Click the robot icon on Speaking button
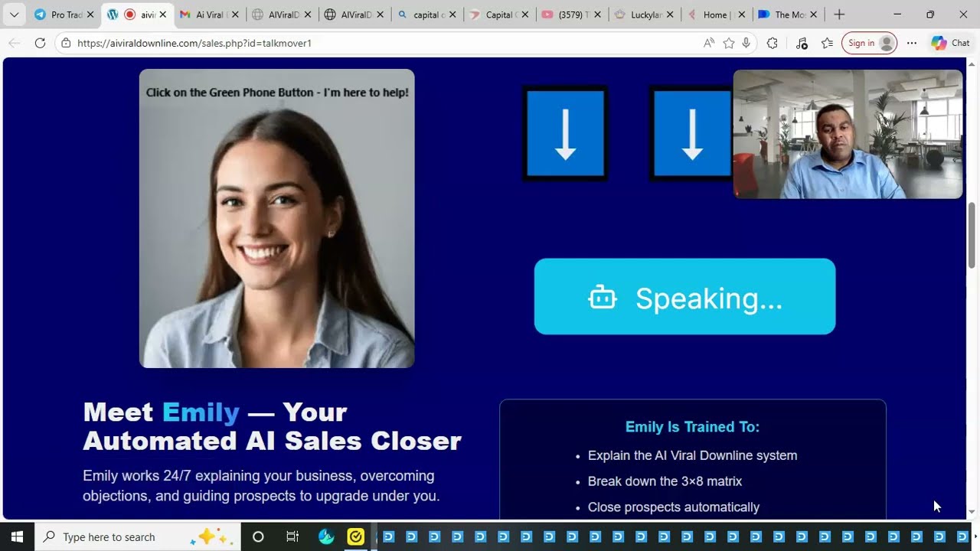 point(603,298)
